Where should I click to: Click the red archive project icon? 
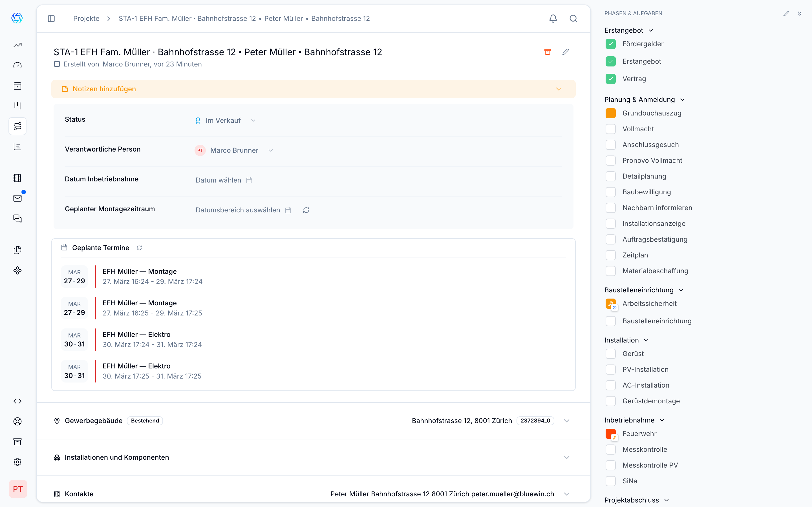[x=547, y=52]
